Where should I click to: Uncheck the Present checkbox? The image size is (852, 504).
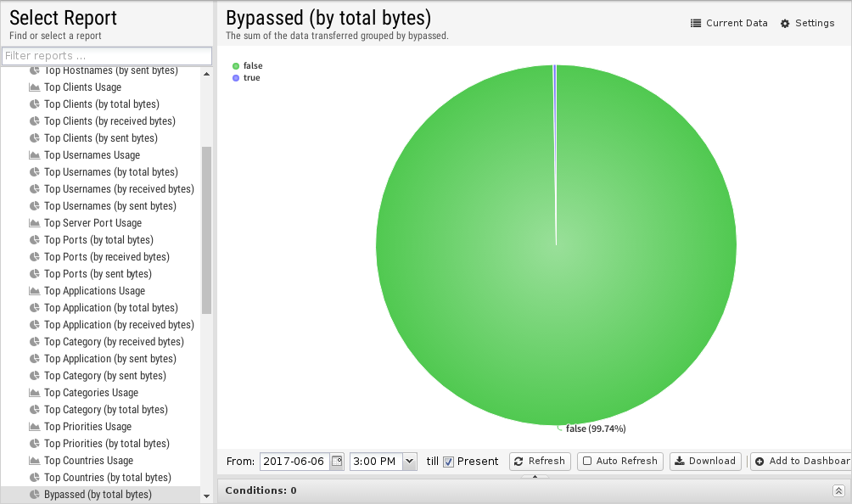tap(448, 462)
